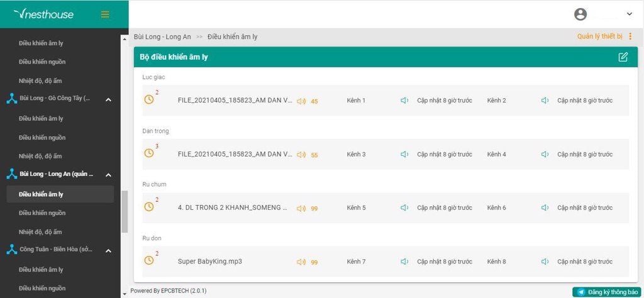Click the Ru don group heading
Screen dimensions: 644x298
(152, 238)
